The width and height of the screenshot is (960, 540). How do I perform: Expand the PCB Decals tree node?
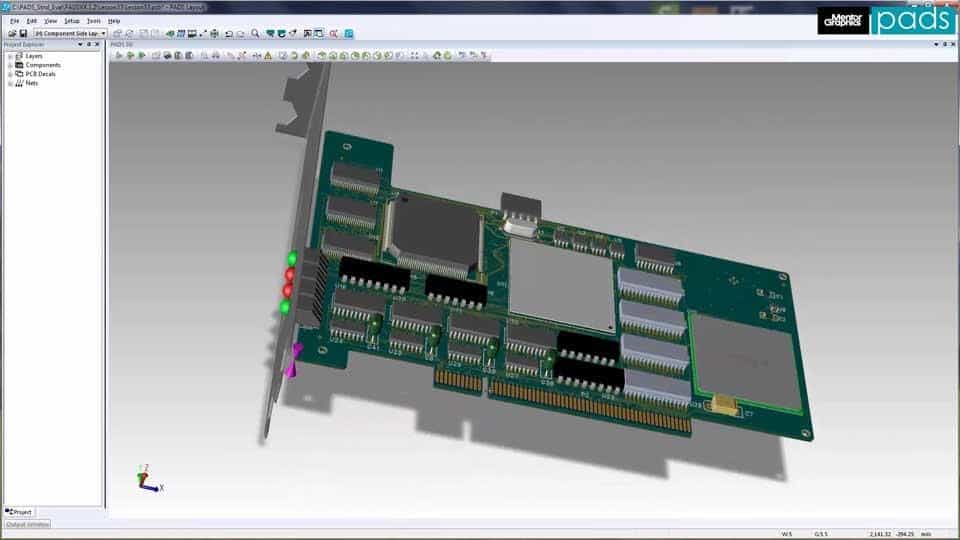click(10, 74)
